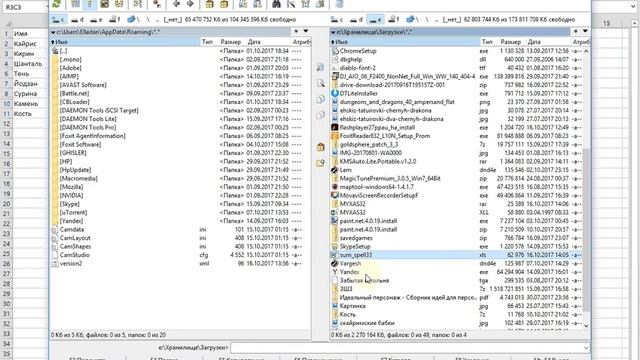Open left panel favorites star menu
This screenshot has height=360, width=640.
[x=296, y=31]
